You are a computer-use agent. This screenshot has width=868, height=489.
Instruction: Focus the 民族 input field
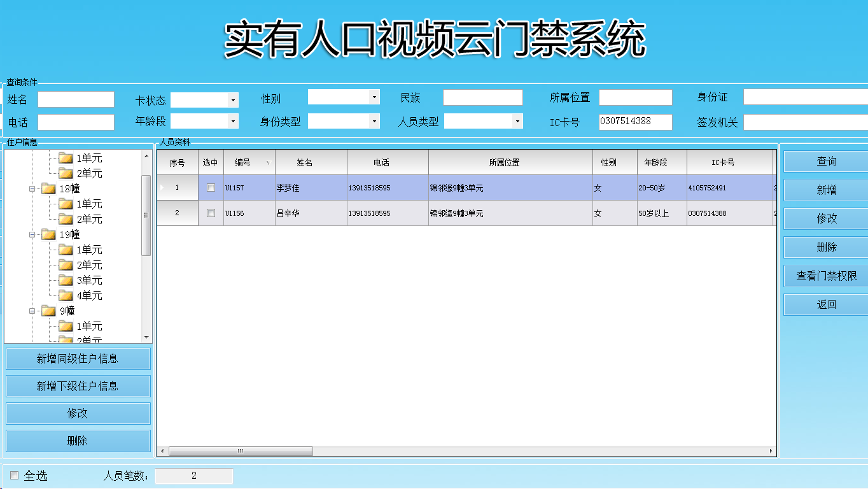(x=482, y=97)
